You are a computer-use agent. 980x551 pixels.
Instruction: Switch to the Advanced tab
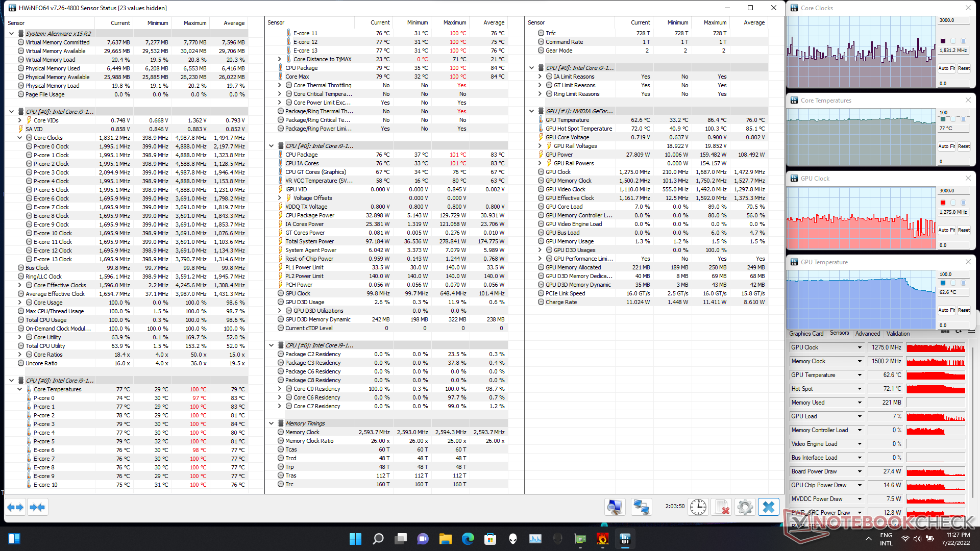(867, 334)
